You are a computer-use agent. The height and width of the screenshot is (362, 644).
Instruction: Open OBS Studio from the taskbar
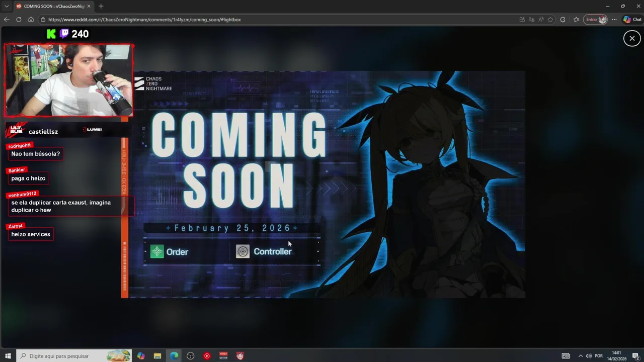[x=191, y=356]
